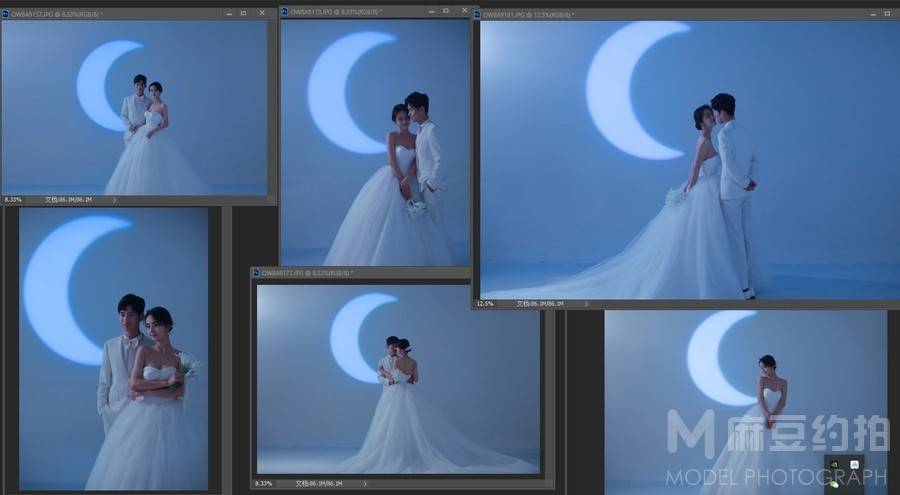The image size is (900, 495).
Task: Select OW8A9157.JPG window title bar
Action: [138, 13]
